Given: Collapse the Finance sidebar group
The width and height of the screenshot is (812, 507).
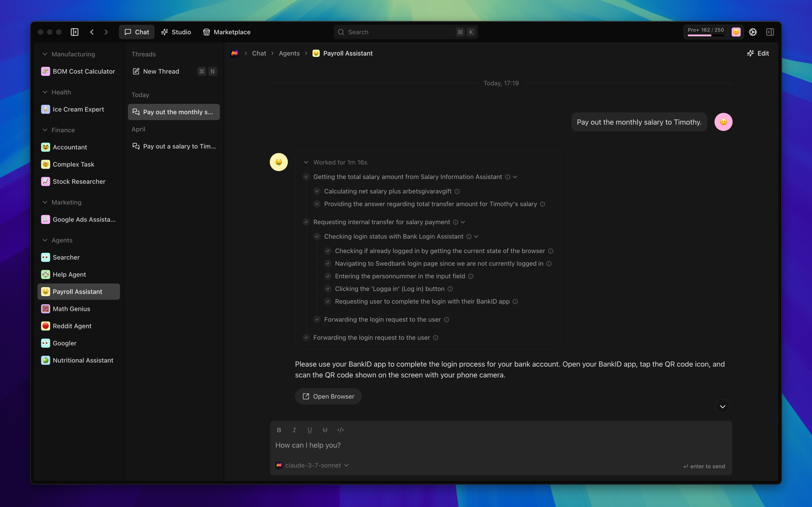Looking at the screenshot, I should pyautogui.click(x=45, y=130).
